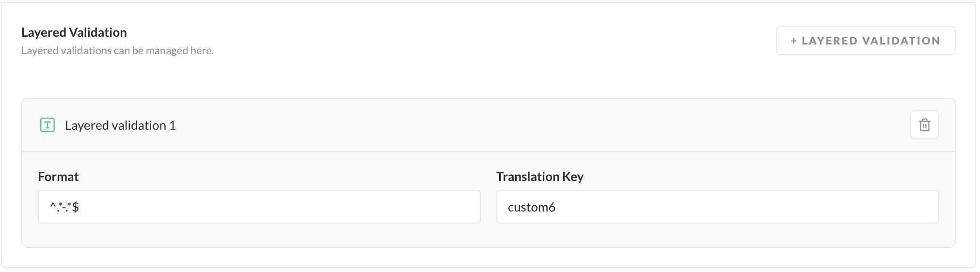Click the regex text ^.*-.*$ in Format
980x272 pixels.
[64, 207]
